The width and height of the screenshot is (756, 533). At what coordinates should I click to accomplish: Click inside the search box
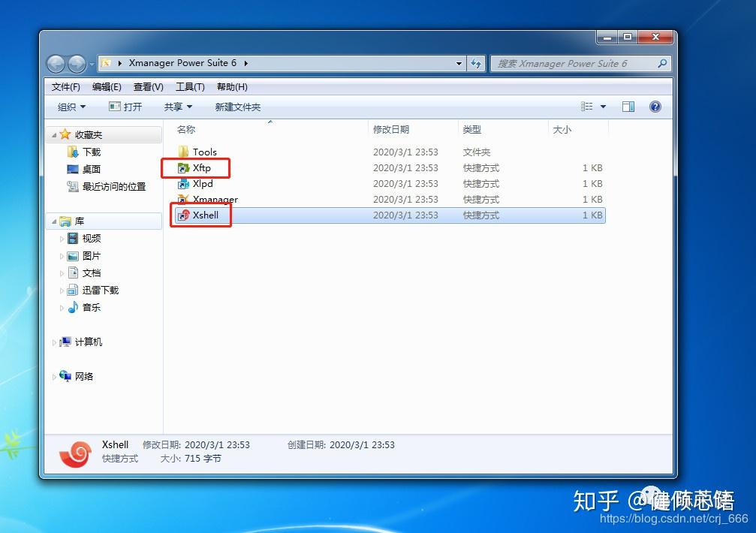(578, 63)
